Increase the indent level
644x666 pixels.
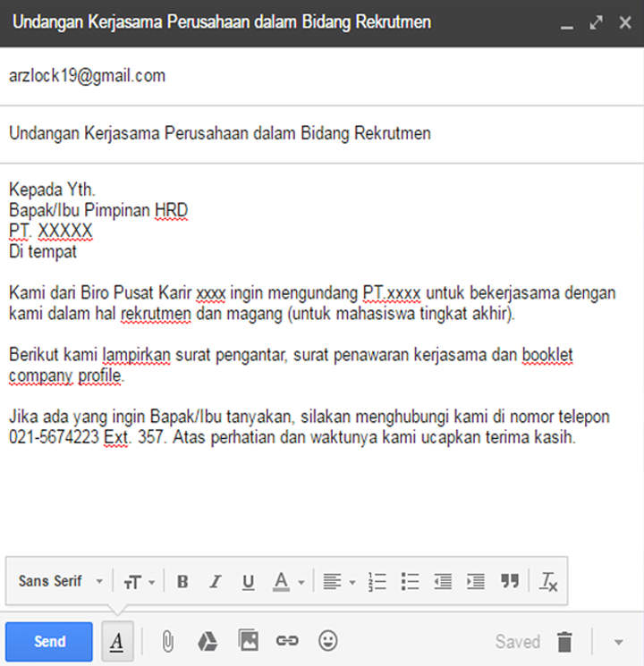475,581
